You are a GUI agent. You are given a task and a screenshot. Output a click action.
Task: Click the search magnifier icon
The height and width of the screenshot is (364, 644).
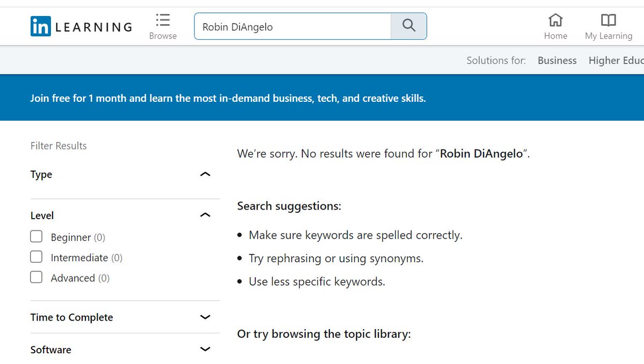tap(409, 25)
